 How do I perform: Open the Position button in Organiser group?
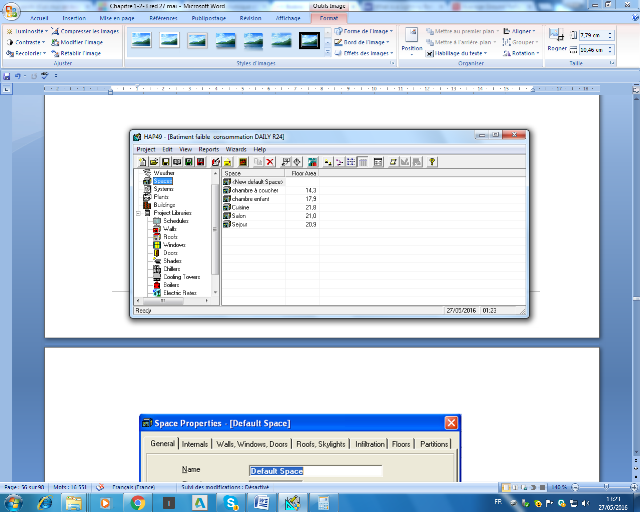pos(411,41)
